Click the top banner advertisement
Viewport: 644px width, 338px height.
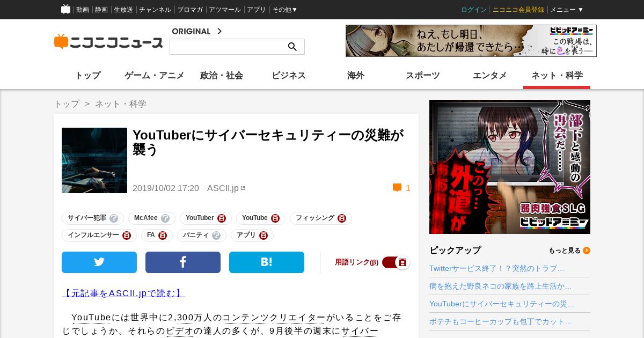coord(471,41)
